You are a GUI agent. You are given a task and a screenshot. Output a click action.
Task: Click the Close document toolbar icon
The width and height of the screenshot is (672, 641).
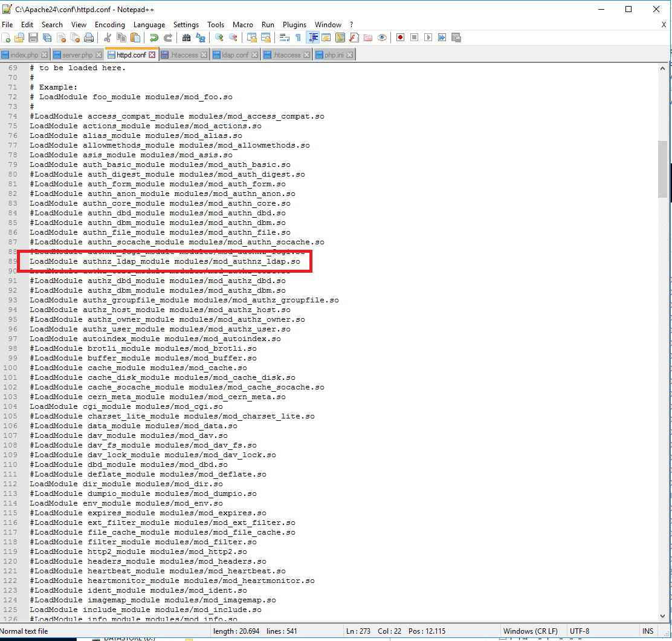pos(61,37)
